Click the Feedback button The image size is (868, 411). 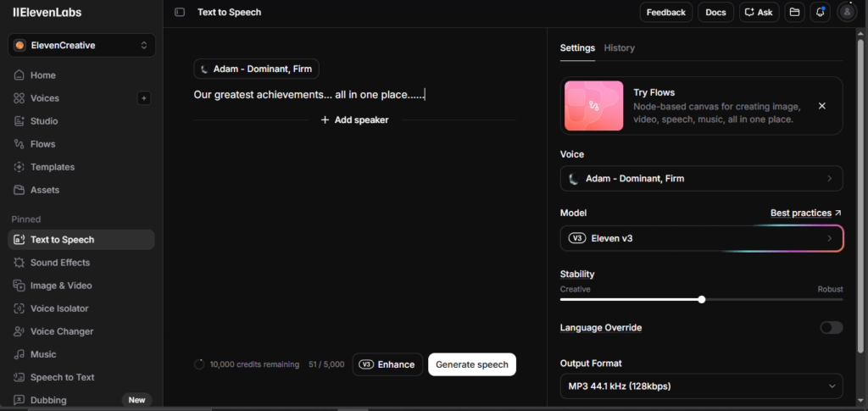[666, 12]
